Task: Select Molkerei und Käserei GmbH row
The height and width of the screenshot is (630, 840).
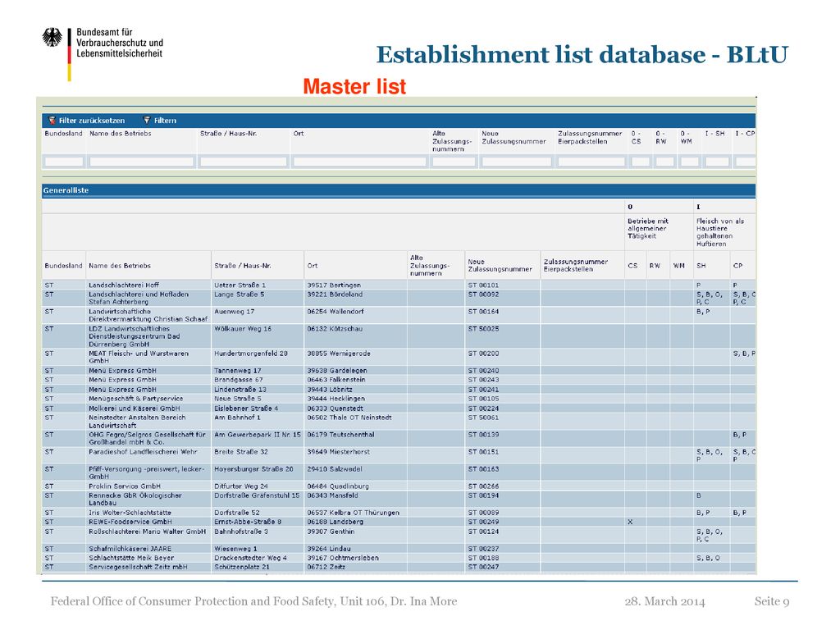Action: (x=399, y=409)
